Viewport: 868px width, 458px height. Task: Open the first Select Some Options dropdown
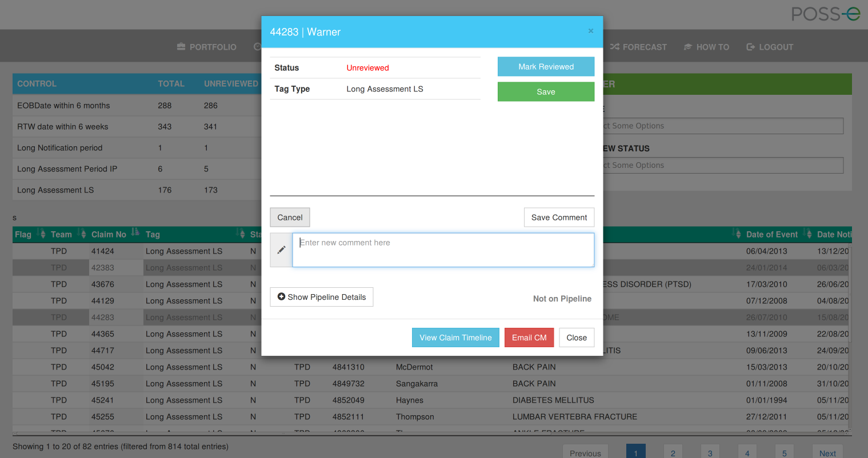click(x=723, y=126)
